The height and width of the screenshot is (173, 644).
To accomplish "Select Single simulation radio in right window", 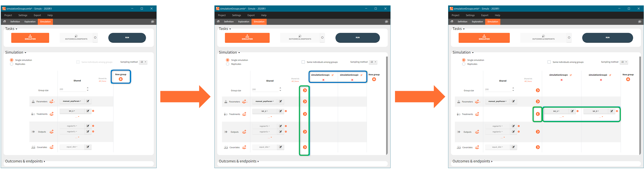I will click(464, 60).
